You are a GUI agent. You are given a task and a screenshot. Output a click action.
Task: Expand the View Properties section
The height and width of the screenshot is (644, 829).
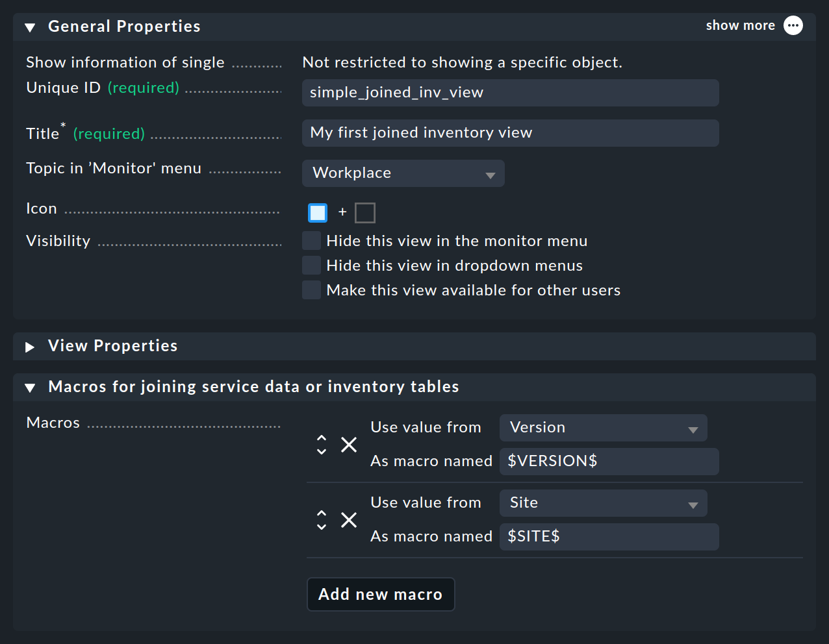[x=29, y=346]
